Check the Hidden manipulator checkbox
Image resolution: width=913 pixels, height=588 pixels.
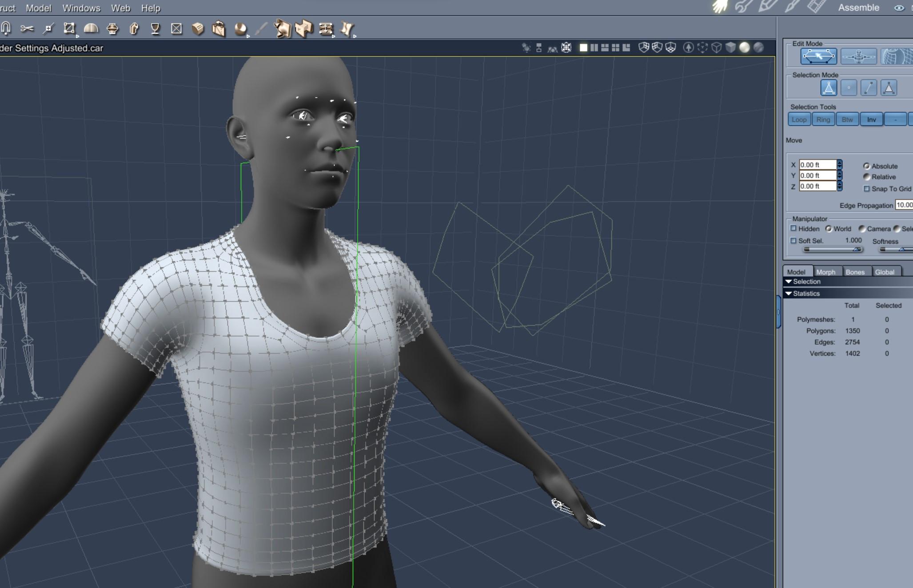tap(793, 229)
